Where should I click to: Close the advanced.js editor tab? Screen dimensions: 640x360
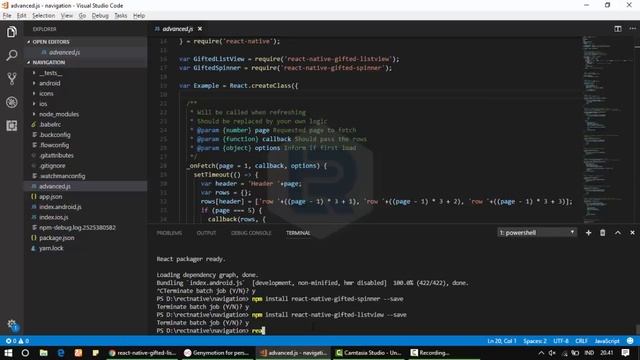(x=200, y=29)
